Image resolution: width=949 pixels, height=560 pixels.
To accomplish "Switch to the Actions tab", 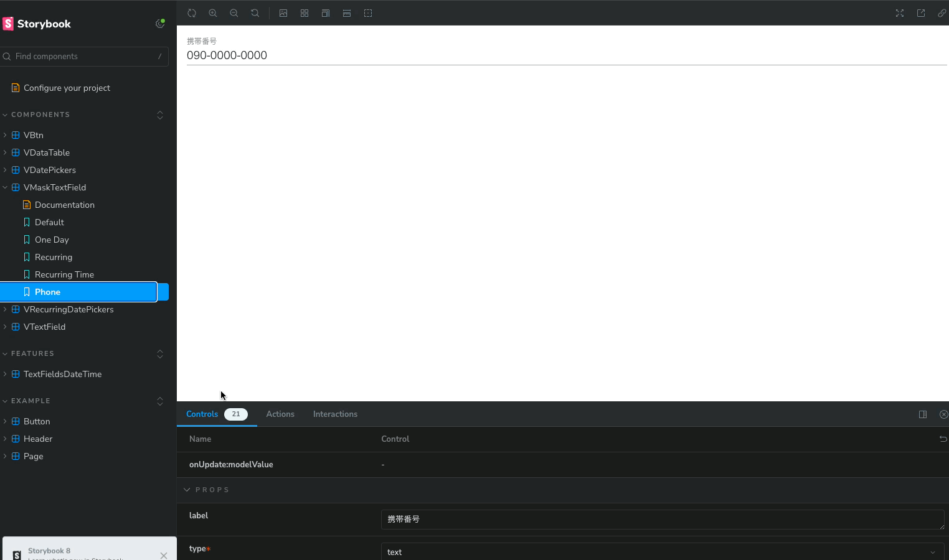I will (280, 414).
